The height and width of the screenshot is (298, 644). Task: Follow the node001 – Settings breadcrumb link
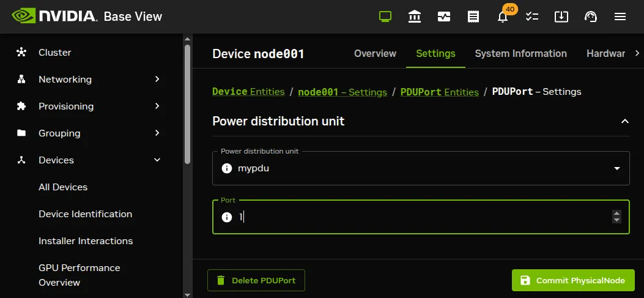coord(342,92)
